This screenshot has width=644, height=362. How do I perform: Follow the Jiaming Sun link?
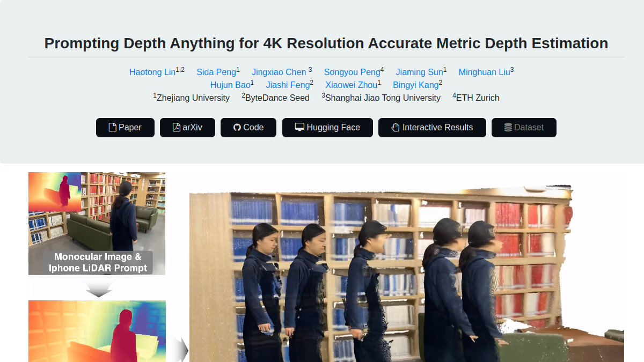(420, 72)
